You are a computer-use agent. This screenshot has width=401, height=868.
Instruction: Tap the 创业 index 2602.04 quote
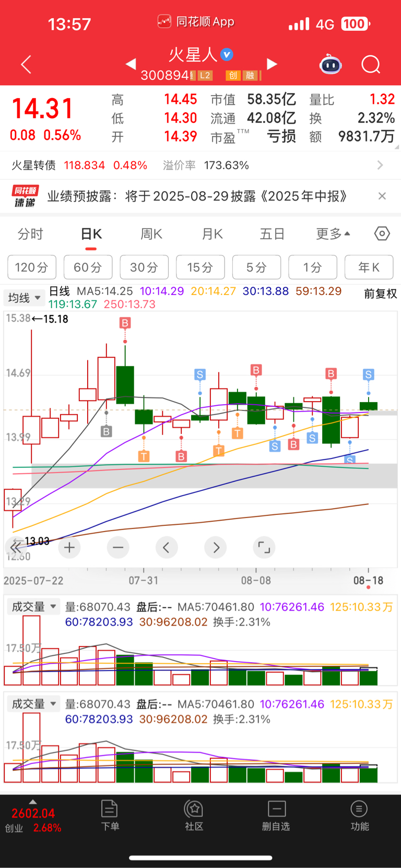[33, 813]
